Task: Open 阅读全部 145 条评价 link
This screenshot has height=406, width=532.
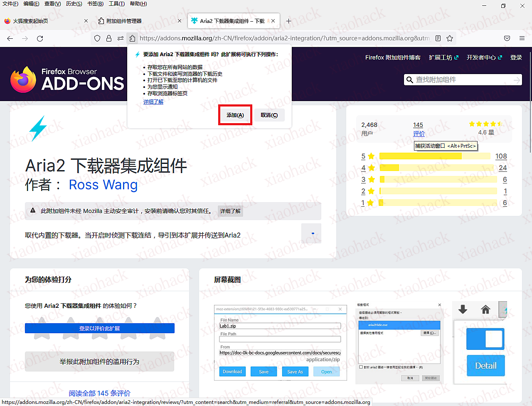Action: tap(99, 393)
